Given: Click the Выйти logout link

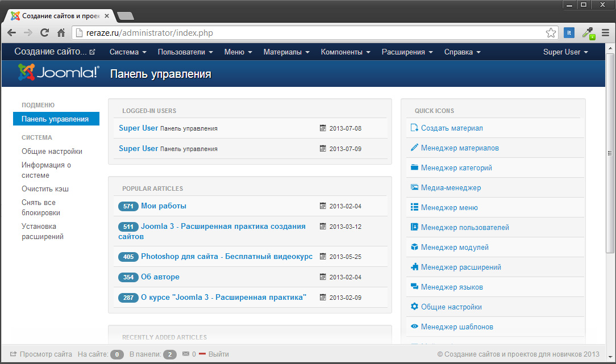Looking at the screenshot, I should tap(218, 354).
